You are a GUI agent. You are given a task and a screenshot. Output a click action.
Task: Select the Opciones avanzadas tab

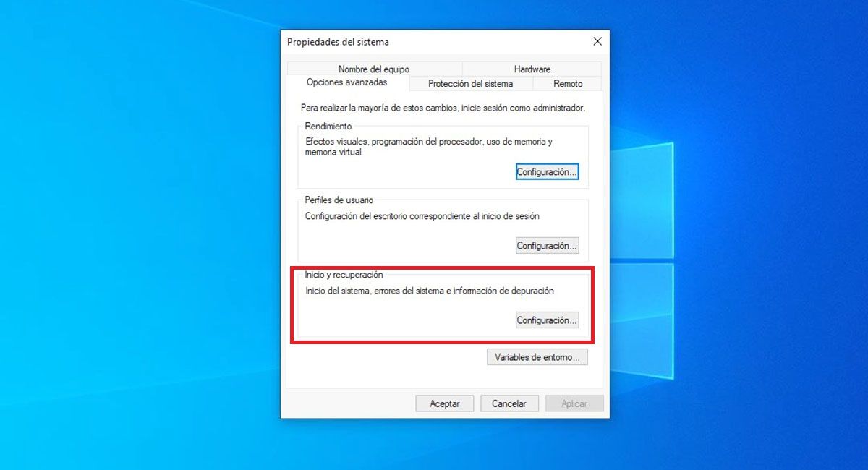click(346, 82)
